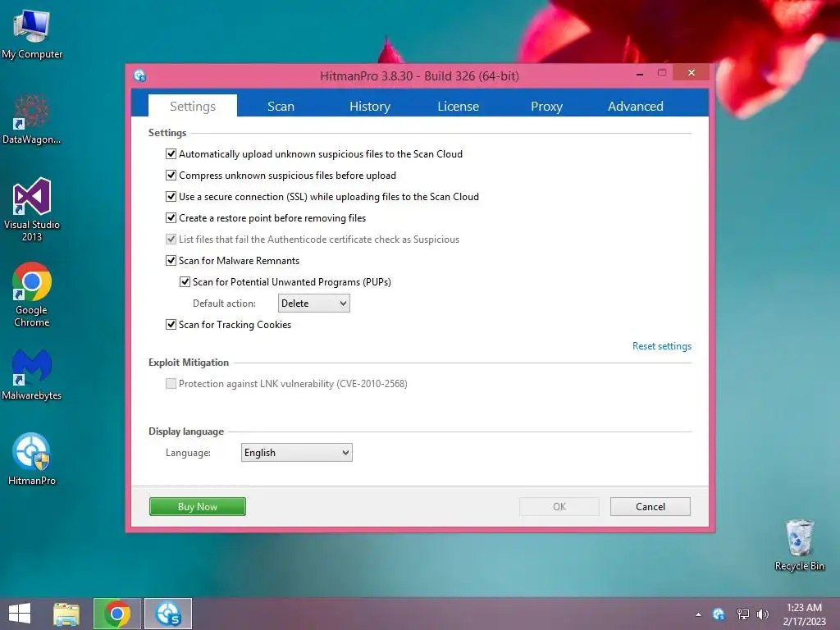Image resolution: width=840 pixels, height=630 pixels.
Task: Click the taskbar clock showing 1:23 AM
Action: pos(804,614)
